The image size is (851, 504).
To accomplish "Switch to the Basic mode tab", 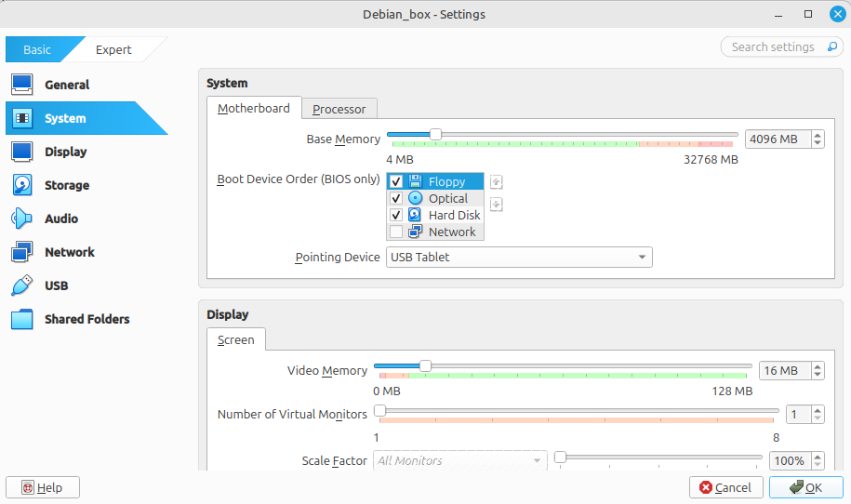I will (37, 49).
